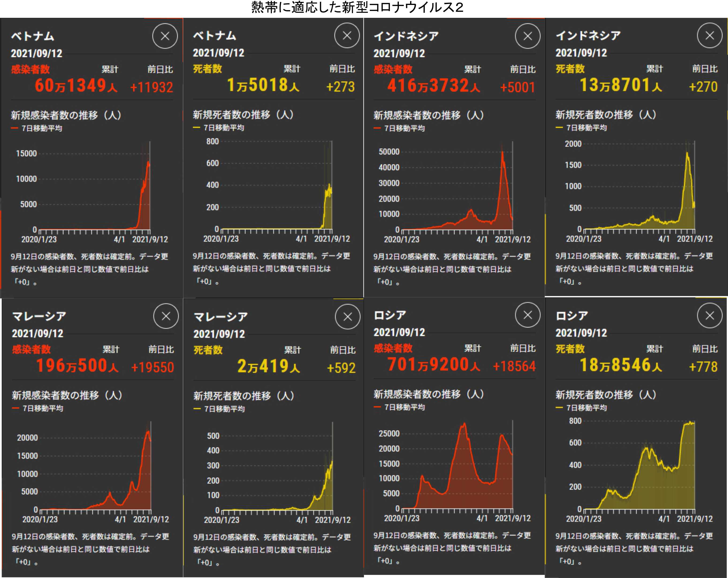The width and height of the screenshot is (728, 578).
Task: Close the Russia deaths card
Action: click(709, 316)
